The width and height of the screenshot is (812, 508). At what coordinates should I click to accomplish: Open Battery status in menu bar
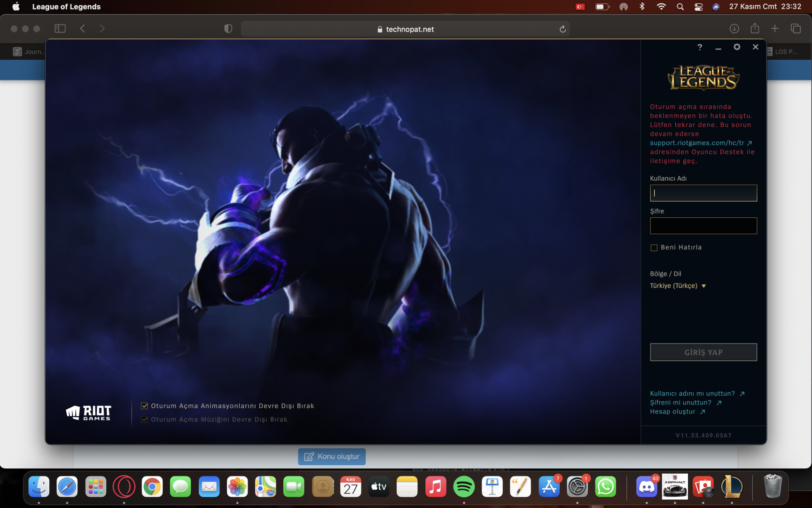pyautogui.click(x=602, y=7)
